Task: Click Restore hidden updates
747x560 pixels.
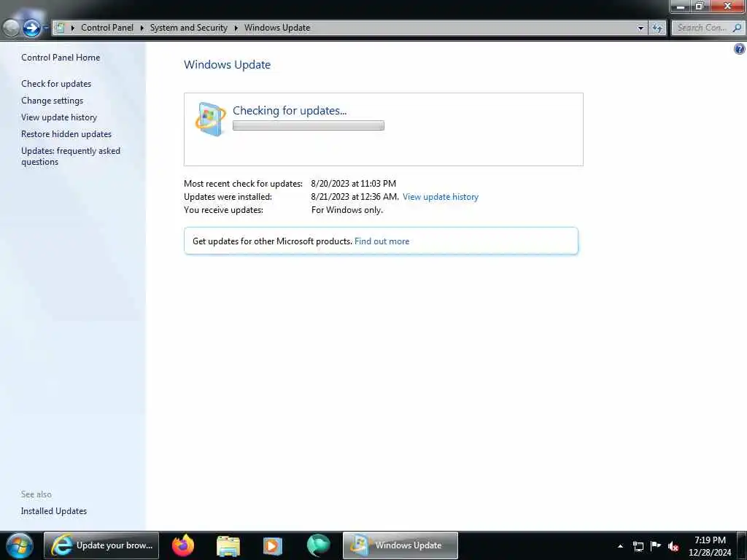Action: click(66, 134)
